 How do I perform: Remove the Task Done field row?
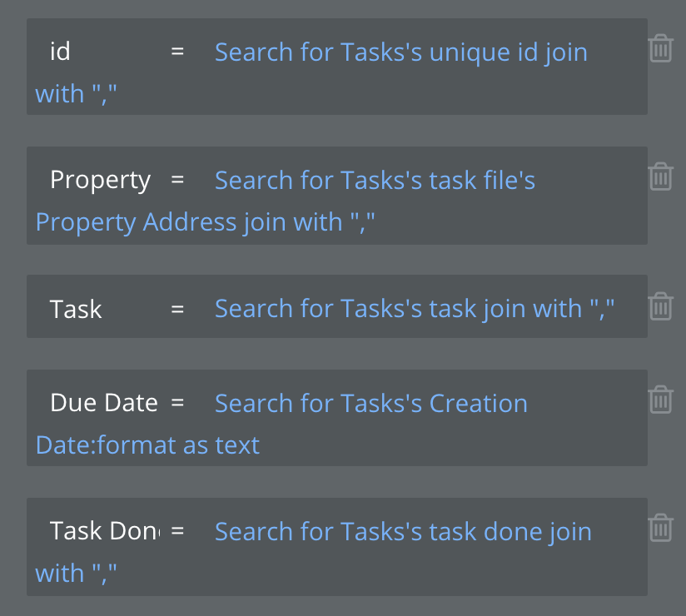tap(661, 528)
